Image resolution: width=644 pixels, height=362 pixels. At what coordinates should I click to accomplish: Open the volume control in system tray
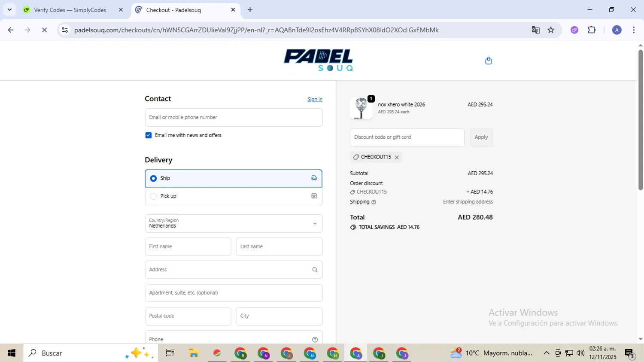[580, 353]
